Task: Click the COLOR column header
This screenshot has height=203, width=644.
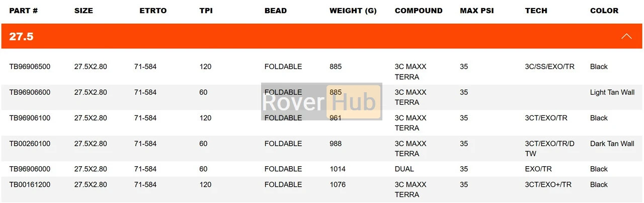Action: (x=604, y=11)
